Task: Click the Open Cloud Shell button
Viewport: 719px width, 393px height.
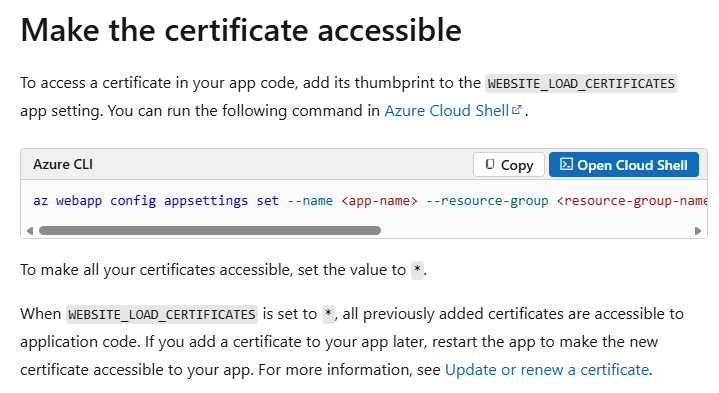Action: (x=624, y=165)
